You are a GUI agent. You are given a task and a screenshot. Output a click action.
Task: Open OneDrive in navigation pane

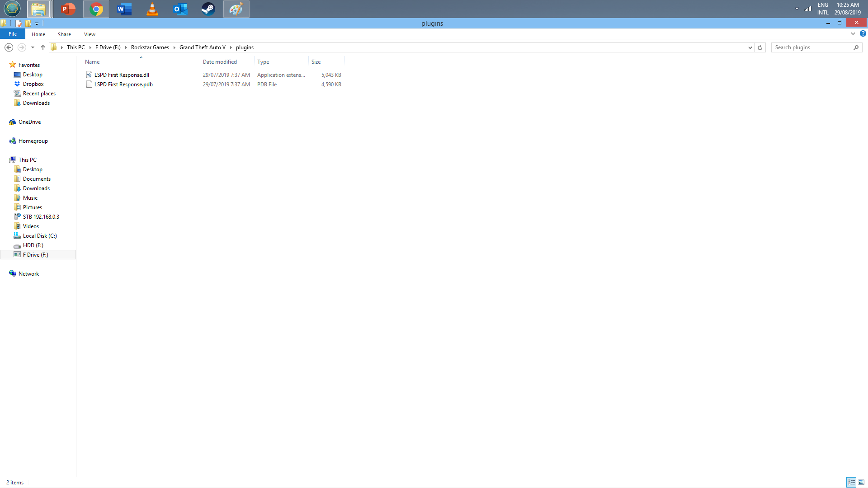[29, 122]
